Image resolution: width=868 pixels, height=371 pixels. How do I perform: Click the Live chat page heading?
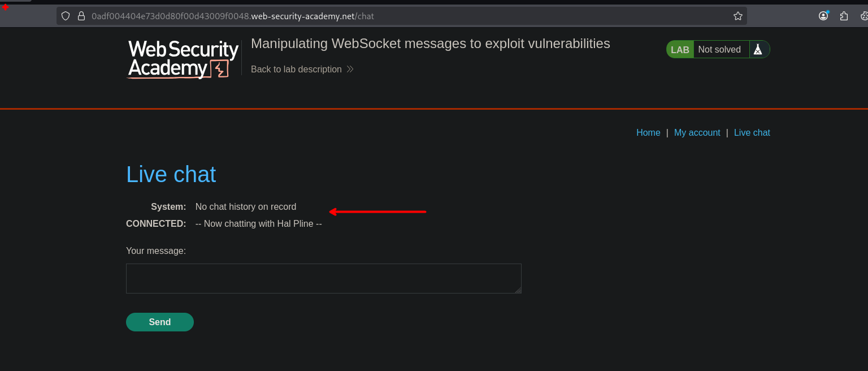click(x=171, y=174)
